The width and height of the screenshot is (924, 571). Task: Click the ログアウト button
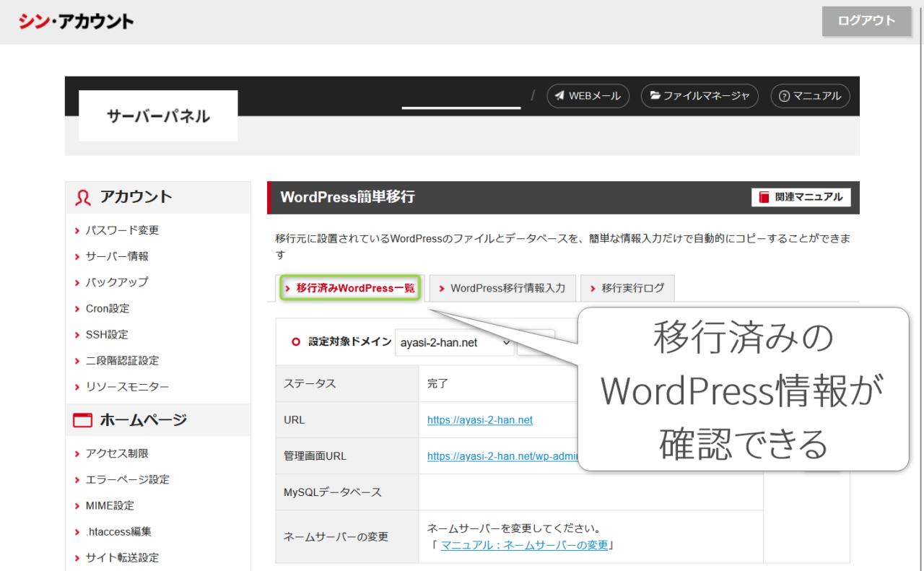click(867, 21)
